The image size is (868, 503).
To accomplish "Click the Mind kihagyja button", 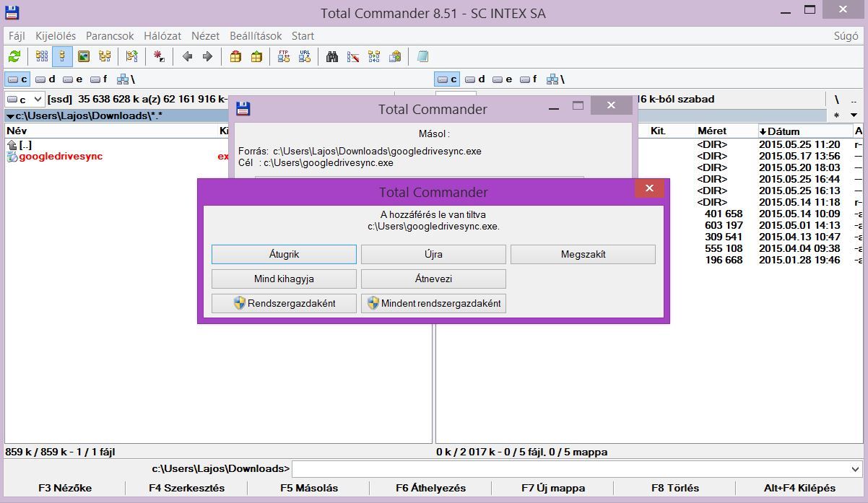I will click(284, 279).
